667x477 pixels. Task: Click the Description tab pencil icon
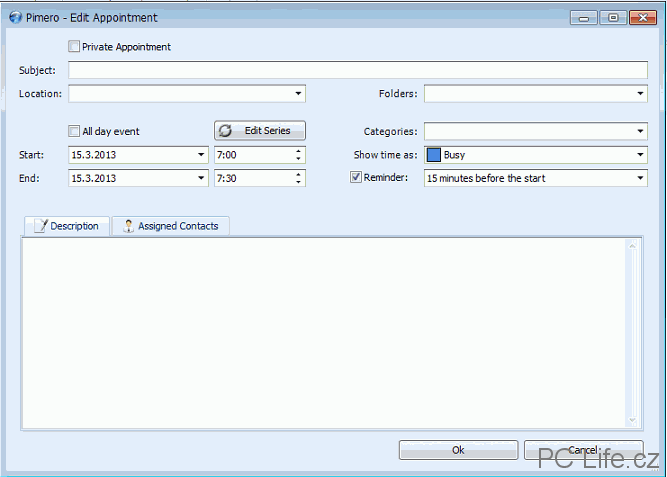pyautogui.click(x=41, y=226)
